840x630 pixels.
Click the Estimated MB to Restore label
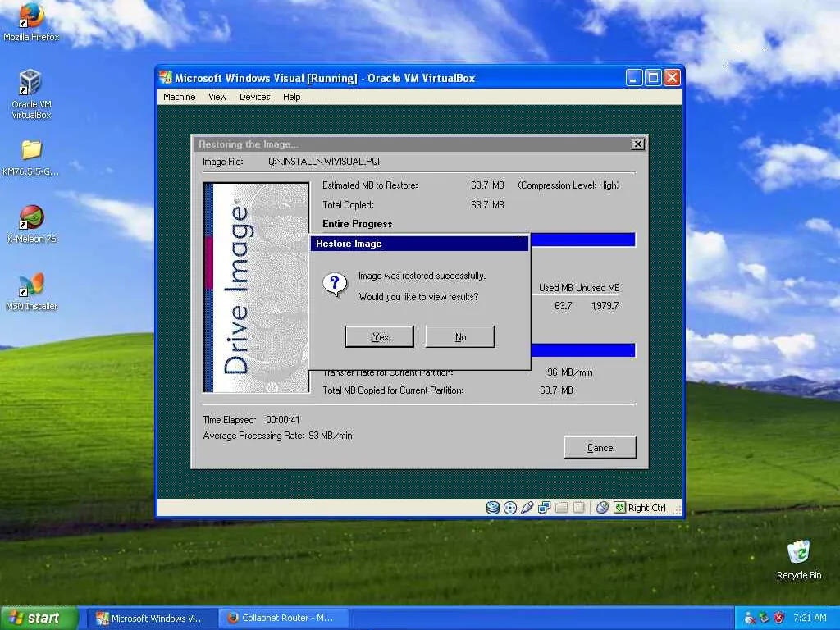click(x=370, y=185)
